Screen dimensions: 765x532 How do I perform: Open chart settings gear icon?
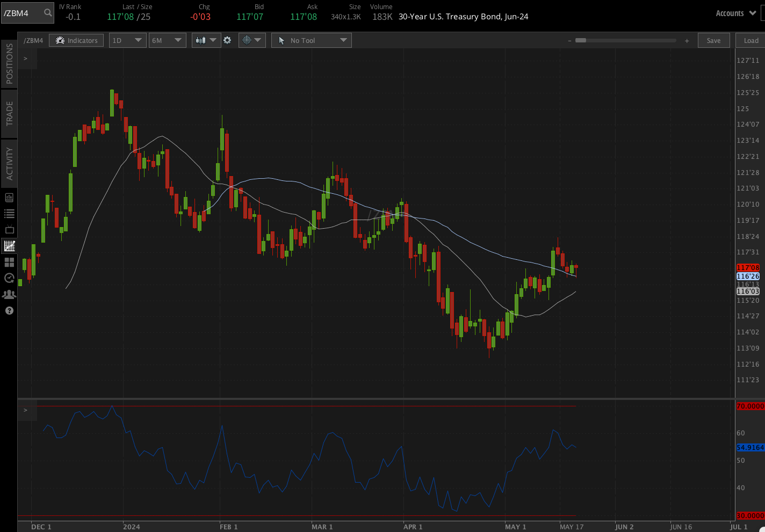point(227,40)
